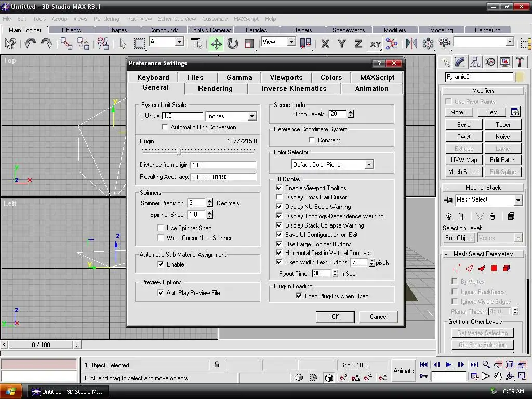Image resolution: width=532 pixels, height=399 pixels.
Task: Click the Redo arrow in main toolbar
Action: pos(46,44)
